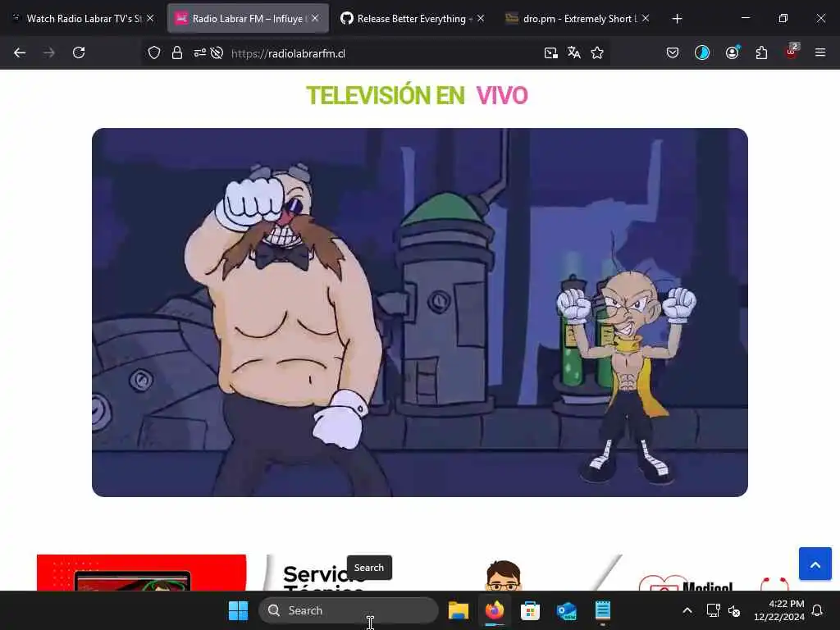Click the Firefox taskbar icon
The height and width of the screenshot is (630, 840).
pyautogui.click(x=495, y=610)
